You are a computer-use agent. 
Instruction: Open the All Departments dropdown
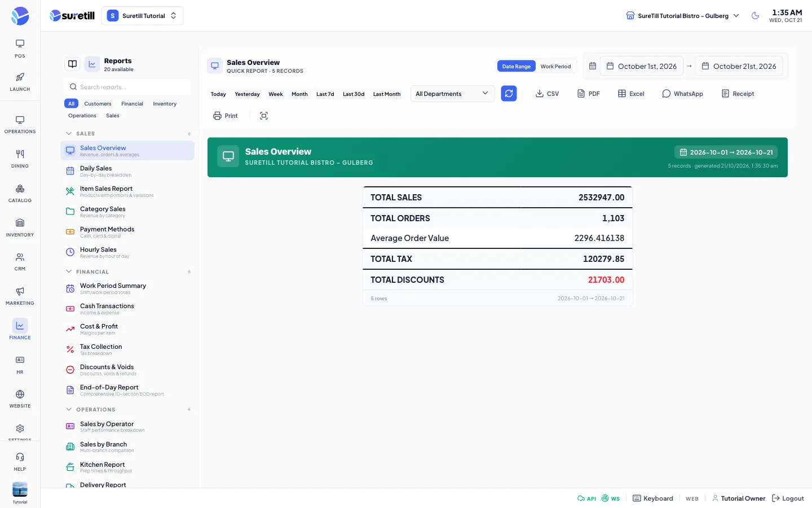click(x=452, y=94)
